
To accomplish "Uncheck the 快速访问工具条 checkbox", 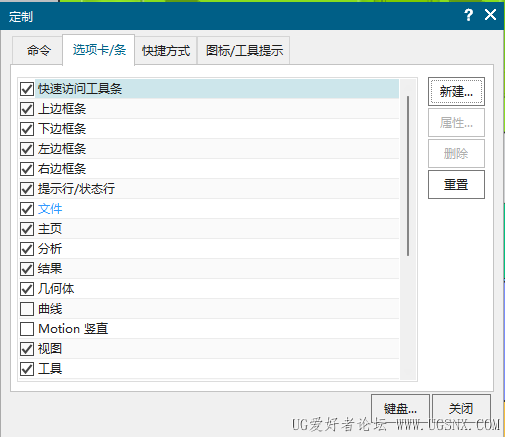I will click(27, 89).
